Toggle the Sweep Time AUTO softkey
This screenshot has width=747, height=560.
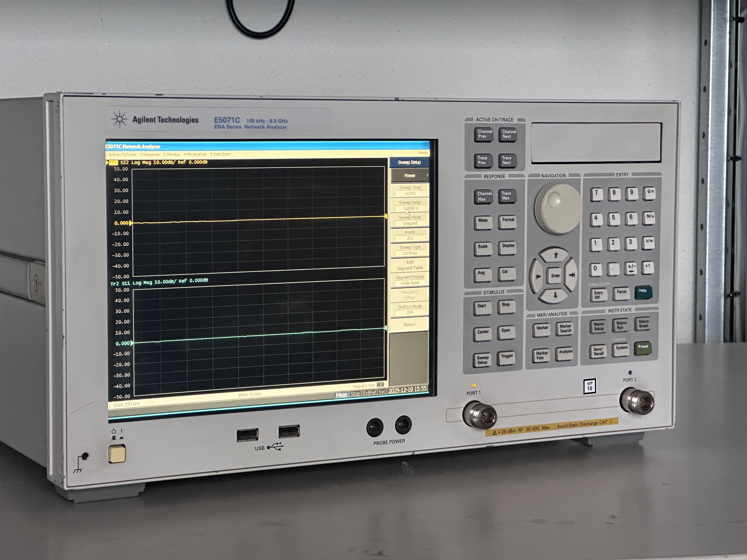click(410, 190)
